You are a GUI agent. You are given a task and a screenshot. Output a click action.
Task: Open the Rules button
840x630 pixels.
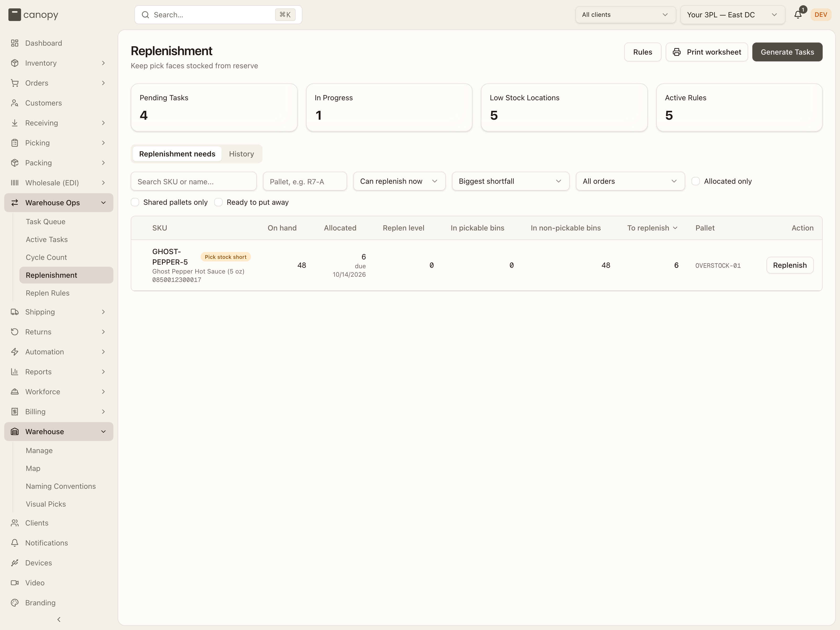(642, 52)
